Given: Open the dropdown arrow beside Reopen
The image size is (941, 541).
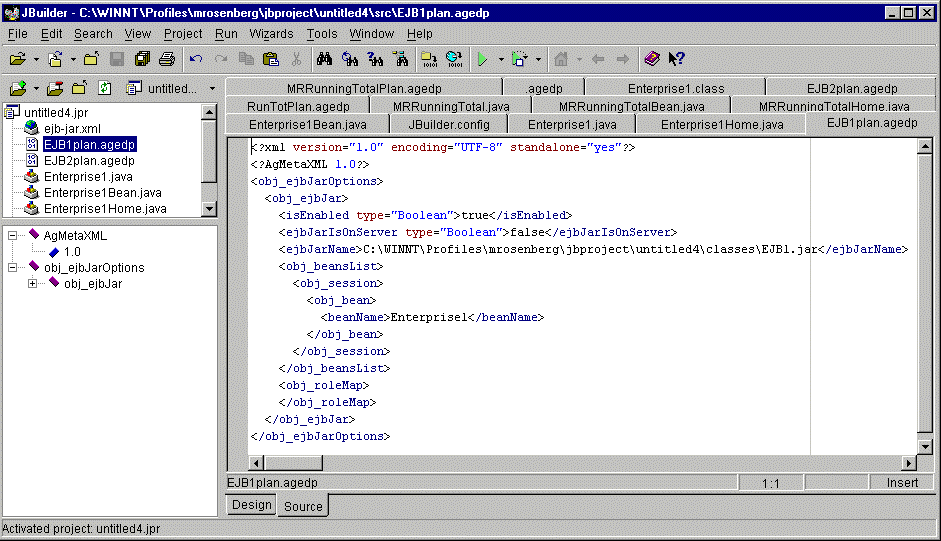Looking at the screenshot, I should coord(73,59).
